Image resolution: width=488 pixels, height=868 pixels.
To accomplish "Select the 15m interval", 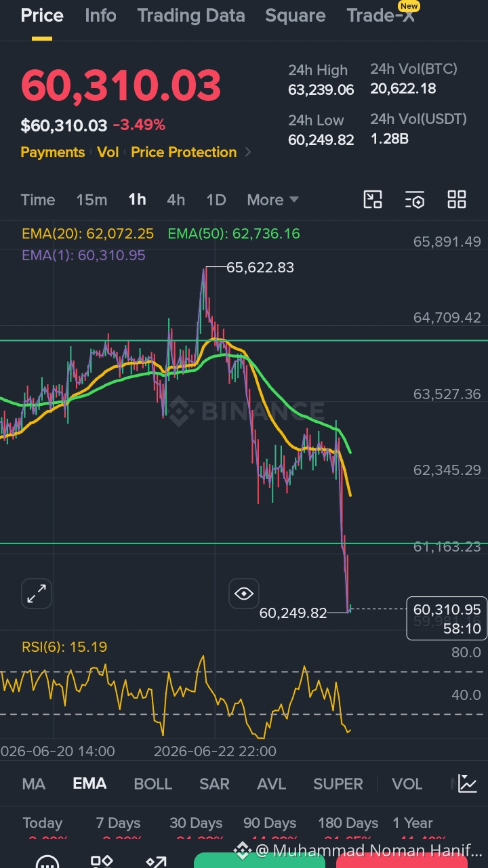I will (91, 200).
